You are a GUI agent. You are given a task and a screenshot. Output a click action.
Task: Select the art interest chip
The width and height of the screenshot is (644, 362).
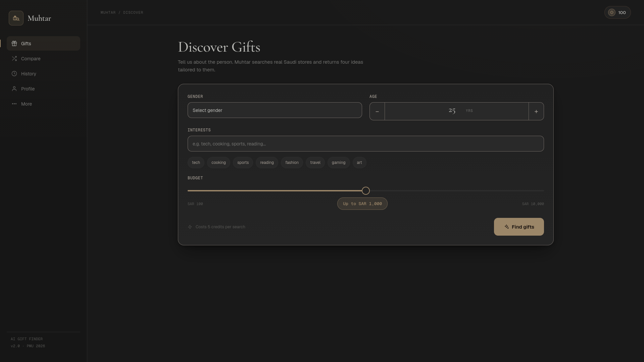(359, 163)
